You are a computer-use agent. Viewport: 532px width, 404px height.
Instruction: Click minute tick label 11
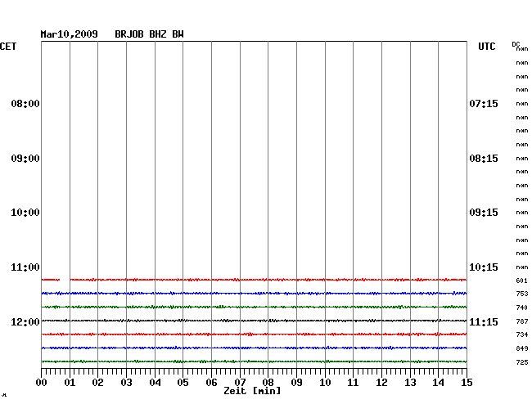354,383
